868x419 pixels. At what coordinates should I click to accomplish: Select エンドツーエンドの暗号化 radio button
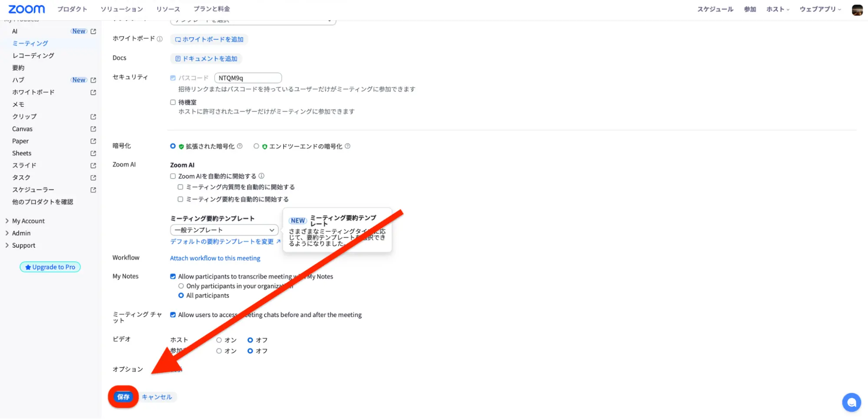(256, 146)
